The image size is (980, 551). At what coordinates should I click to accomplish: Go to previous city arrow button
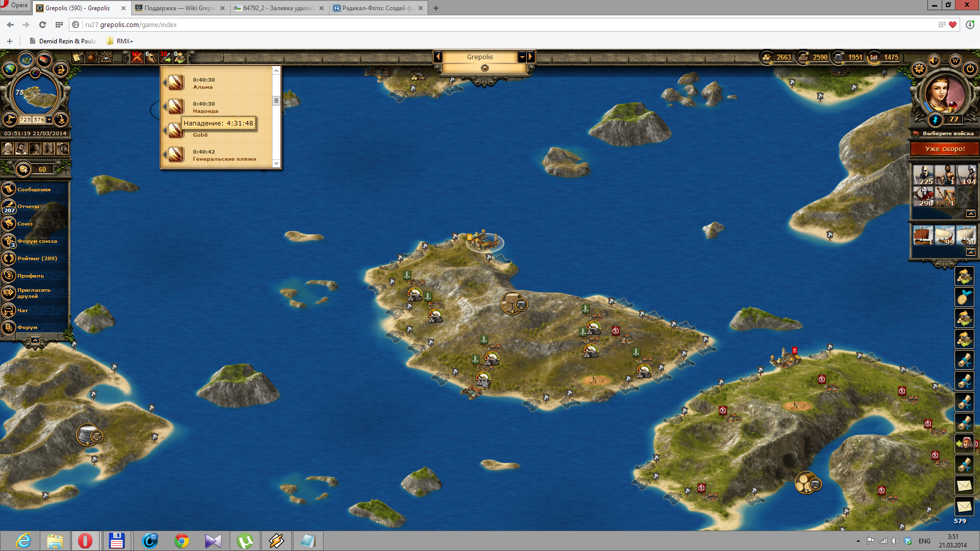click(x=437, y=57)
